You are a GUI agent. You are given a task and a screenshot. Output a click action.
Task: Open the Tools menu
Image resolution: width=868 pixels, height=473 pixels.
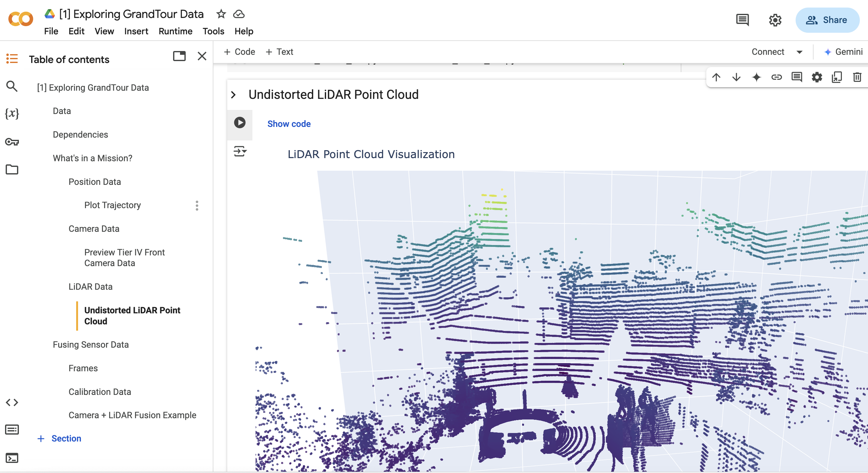[213, 31]
